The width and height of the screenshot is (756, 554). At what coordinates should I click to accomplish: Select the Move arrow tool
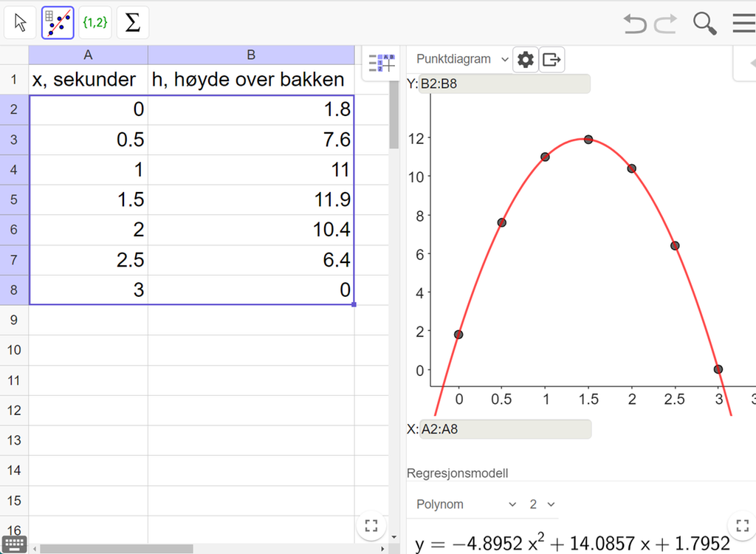[21, 23]
